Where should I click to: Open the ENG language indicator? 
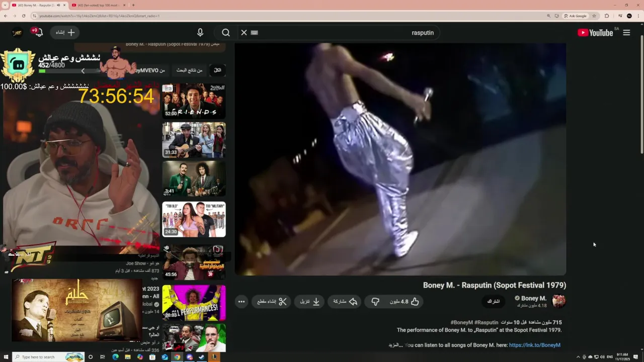[610, 357]
